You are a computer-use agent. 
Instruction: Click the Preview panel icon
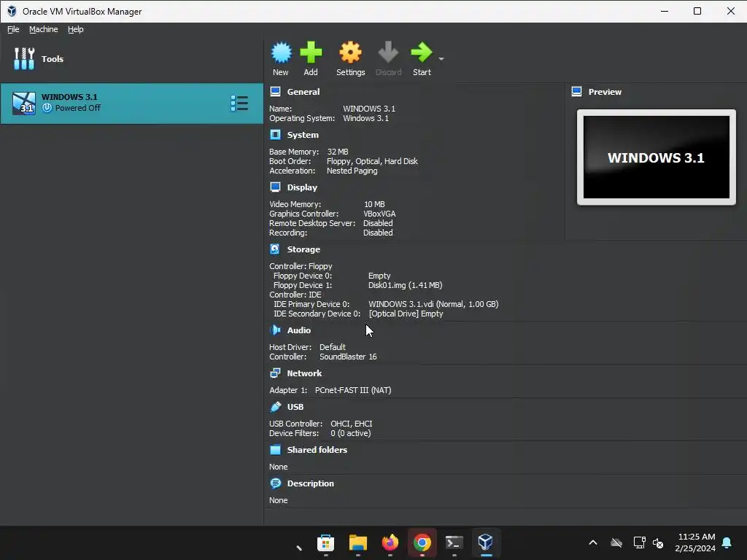576,91
